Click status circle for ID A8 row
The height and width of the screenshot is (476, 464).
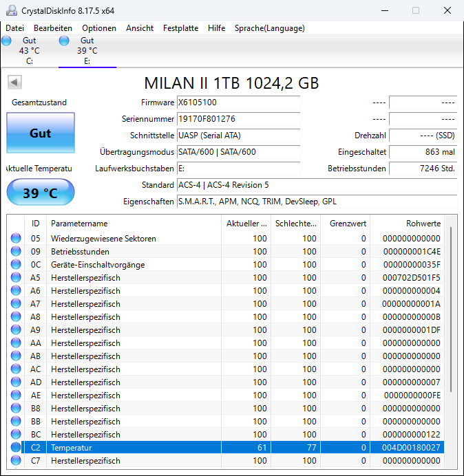click(x=16, y=316)
